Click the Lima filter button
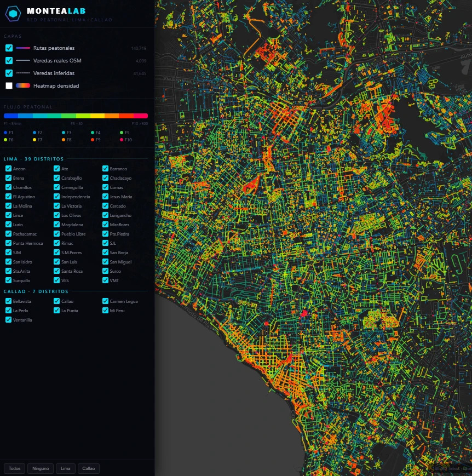The image size is (472, 476). tap(66, 468)
